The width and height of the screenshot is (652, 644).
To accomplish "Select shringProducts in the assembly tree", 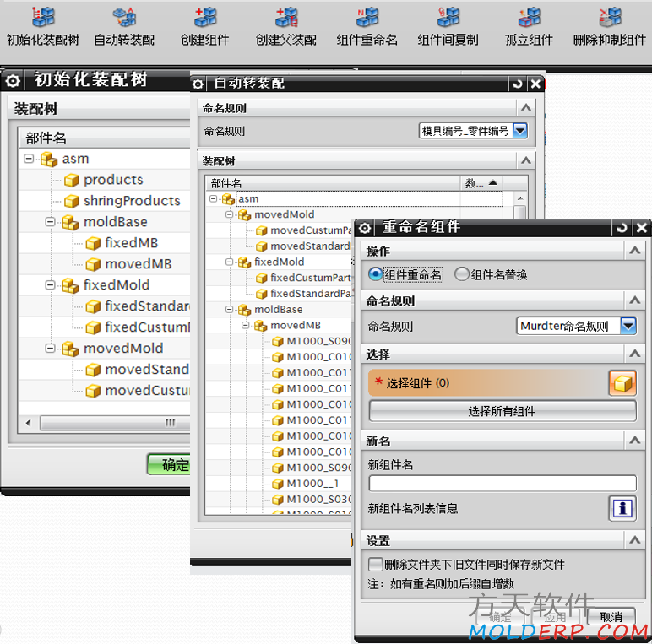I will tap(132, 201).
